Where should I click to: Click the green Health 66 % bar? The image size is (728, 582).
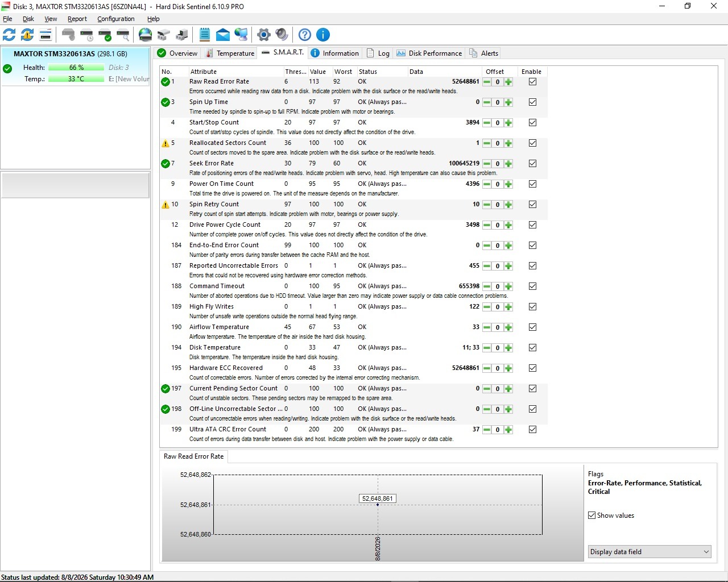pos(76,68)
